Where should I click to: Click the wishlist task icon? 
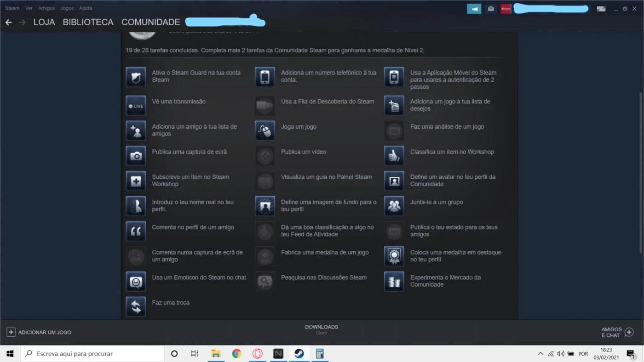click(394, 106)
